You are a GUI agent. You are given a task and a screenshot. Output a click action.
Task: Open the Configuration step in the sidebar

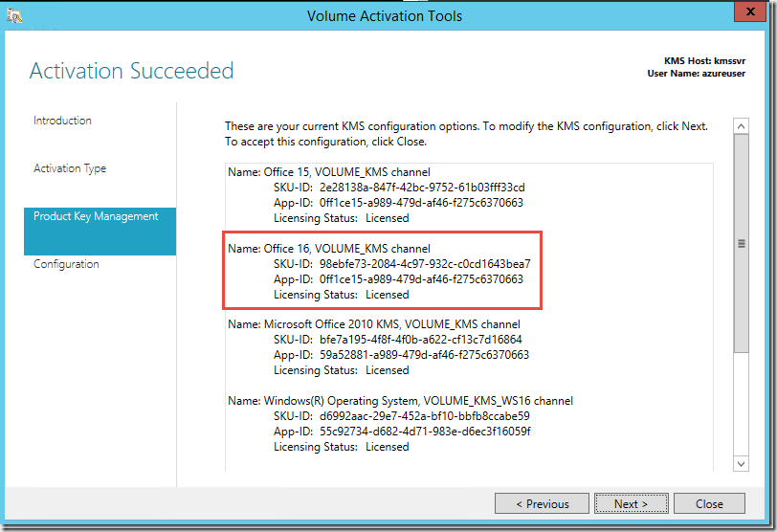(x=68, y=264)
